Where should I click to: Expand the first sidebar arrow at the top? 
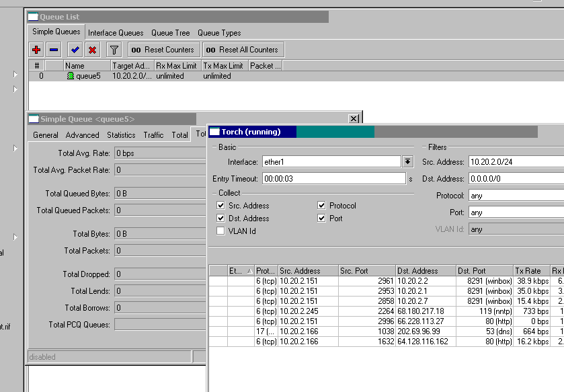click(15, 74)
